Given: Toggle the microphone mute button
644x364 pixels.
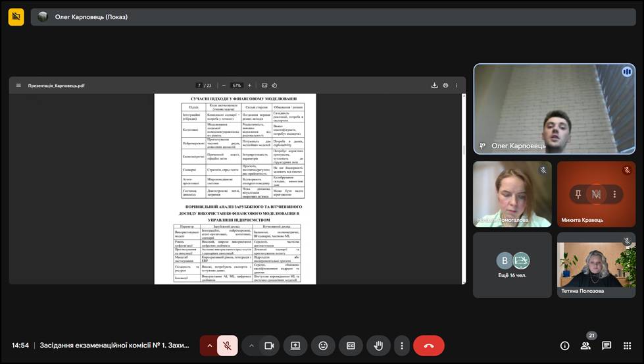Looking at the screenshot, I should (227, 346).
